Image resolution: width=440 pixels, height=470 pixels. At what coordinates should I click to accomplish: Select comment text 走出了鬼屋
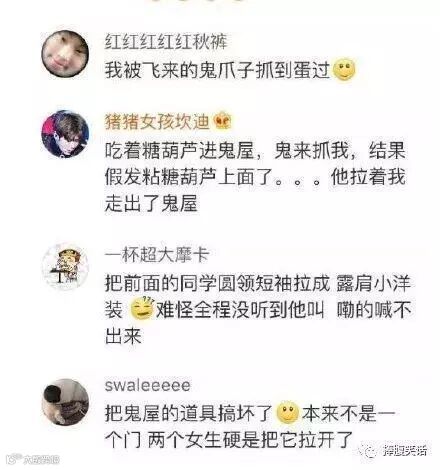tap(151, 203)
